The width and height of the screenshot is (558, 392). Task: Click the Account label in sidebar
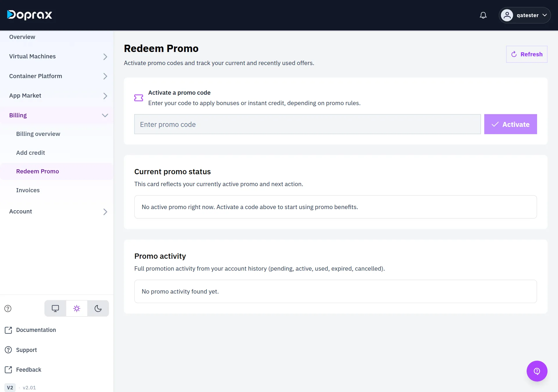click(20, 211)
